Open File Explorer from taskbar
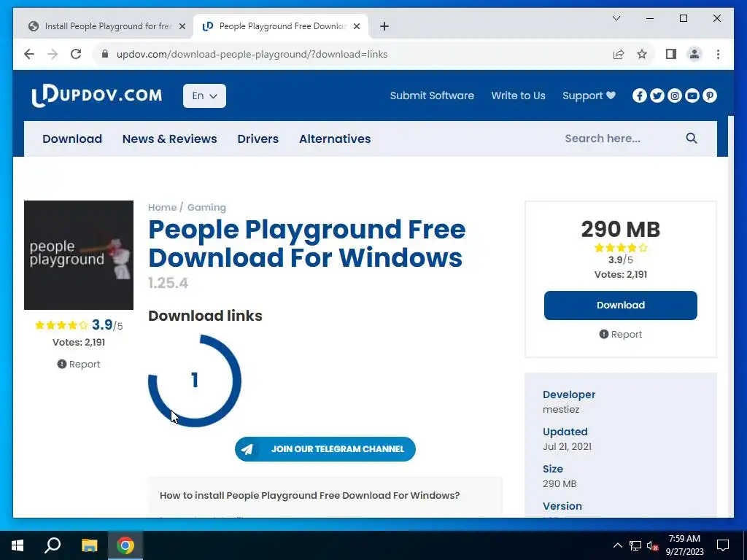The width and height of the screenshot is (747, 560). 89,545
